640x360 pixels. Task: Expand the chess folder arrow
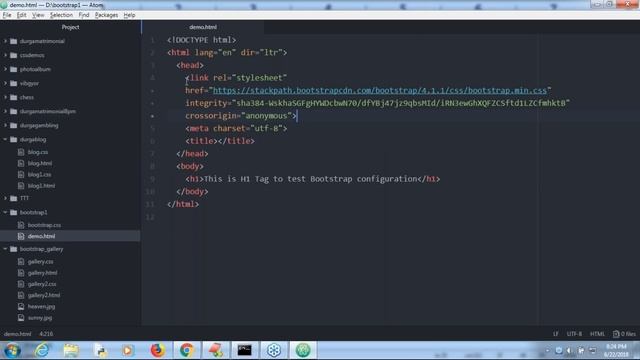5,97
